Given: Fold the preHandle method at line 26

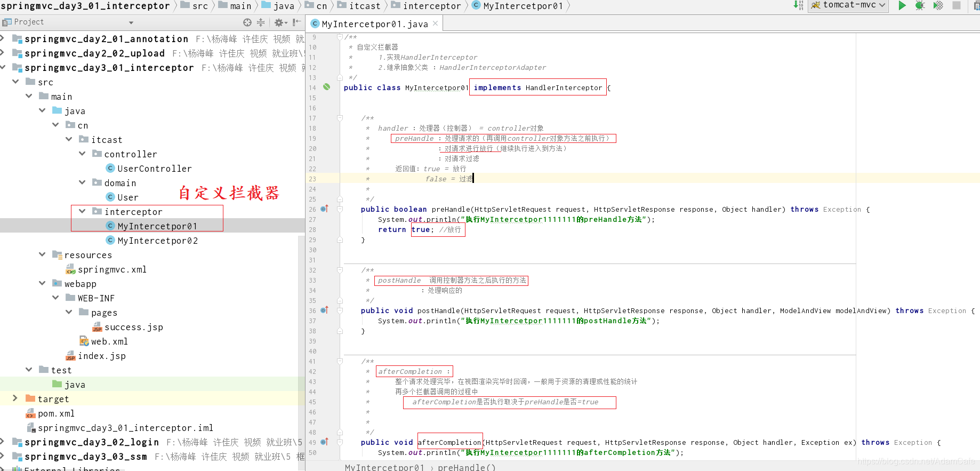Looking at the screenshot, I should tap(340, 209).
